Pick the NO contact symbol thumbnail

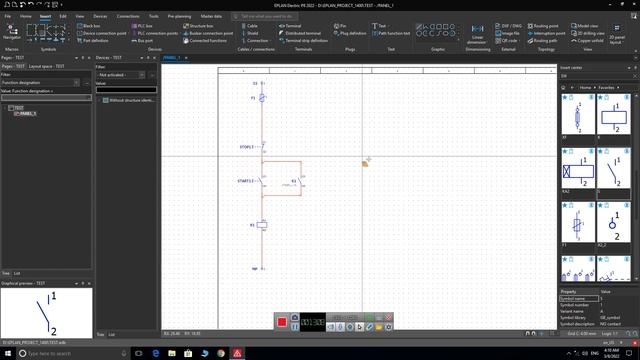click(x=613, y=169)
